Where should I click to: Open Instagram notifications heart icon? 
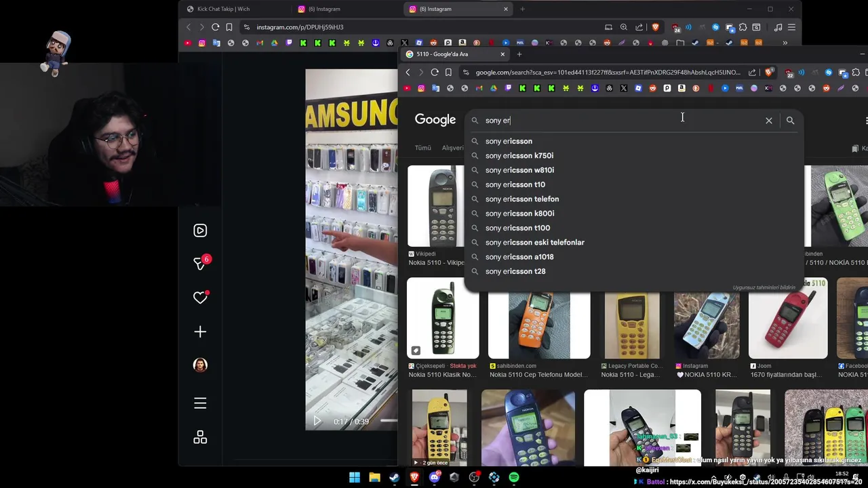[x=200, y=298]
